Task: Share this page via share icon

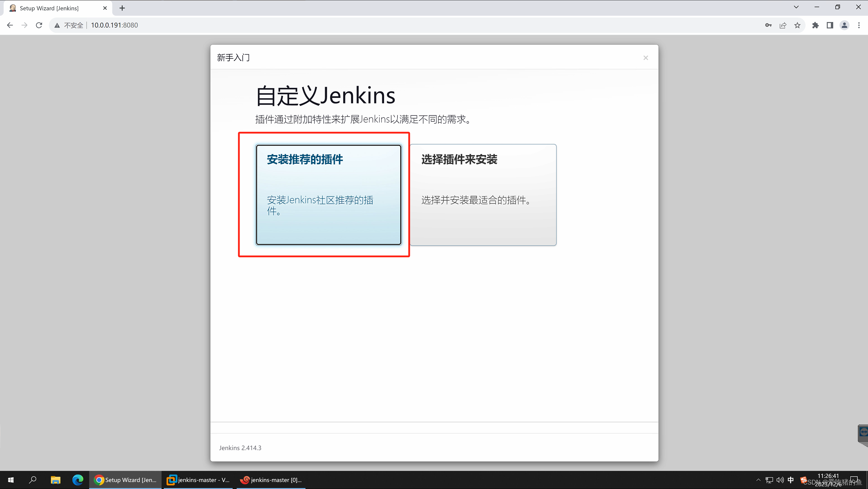Action: tap(783, 25)
